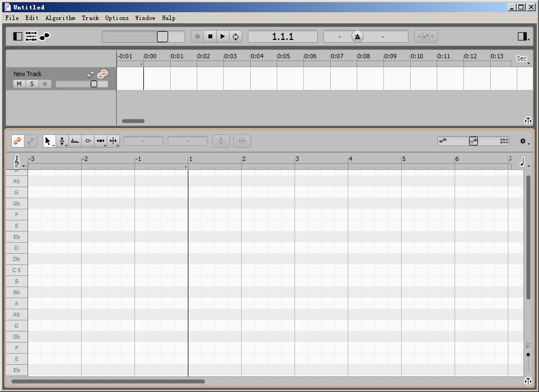Click the note editor vertical scrollbar
The height and width of the screenshot is (392, 539).
coord(528,237)
